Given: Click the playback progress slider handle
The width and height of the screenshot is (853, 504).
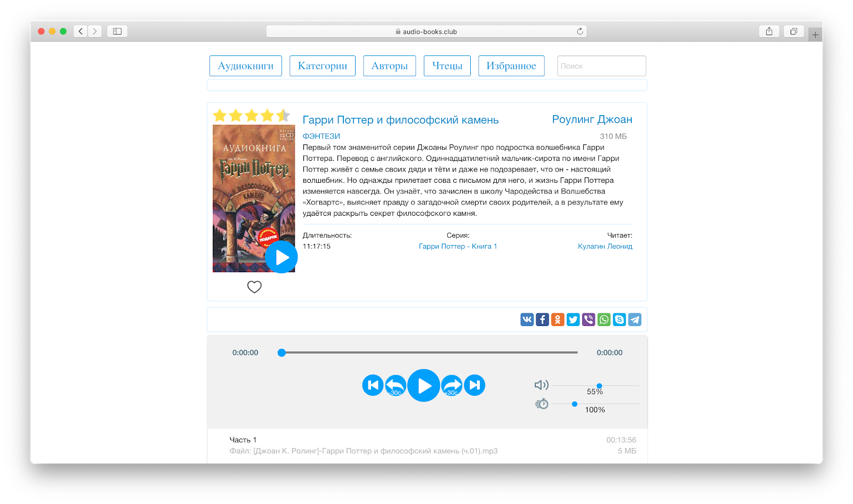Looking at the screenshot, I should click(281, 352).
